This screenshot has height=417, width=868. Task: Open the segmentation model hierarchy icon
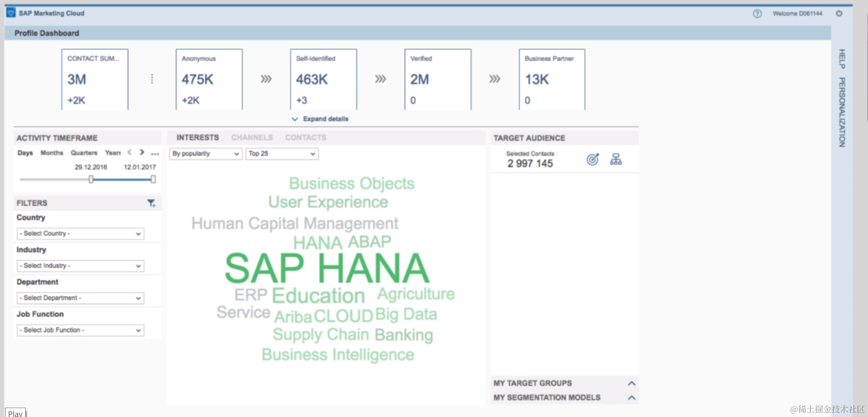(616, 159)
